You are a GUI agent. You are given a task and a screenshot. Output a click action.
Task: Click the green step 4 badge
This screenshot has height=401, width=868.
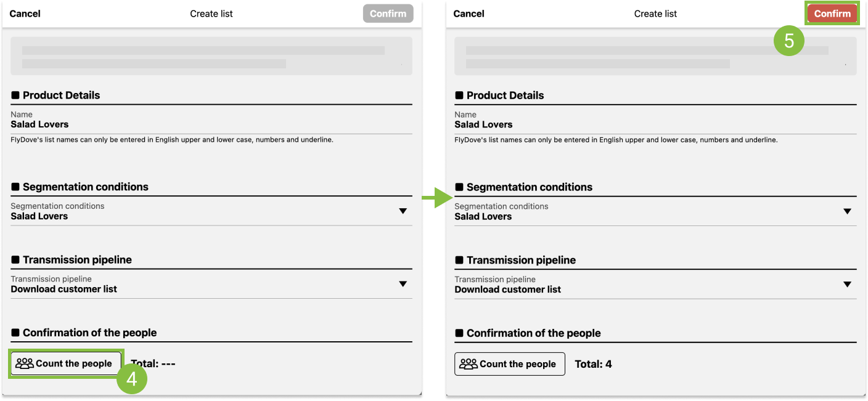click(132, 378)
